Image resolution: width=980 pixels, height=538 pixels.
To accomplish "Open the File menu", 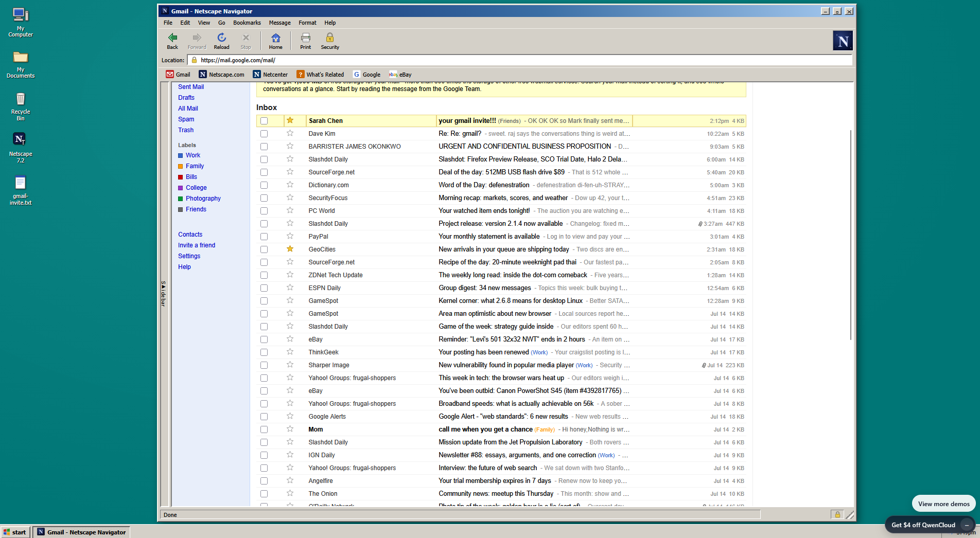I will point(168,23).
